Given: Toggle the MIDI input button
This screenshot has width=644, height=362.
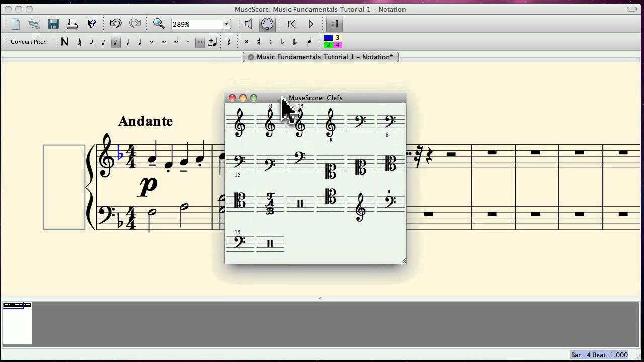Looking at the screenshot, I should click(267, 24).
